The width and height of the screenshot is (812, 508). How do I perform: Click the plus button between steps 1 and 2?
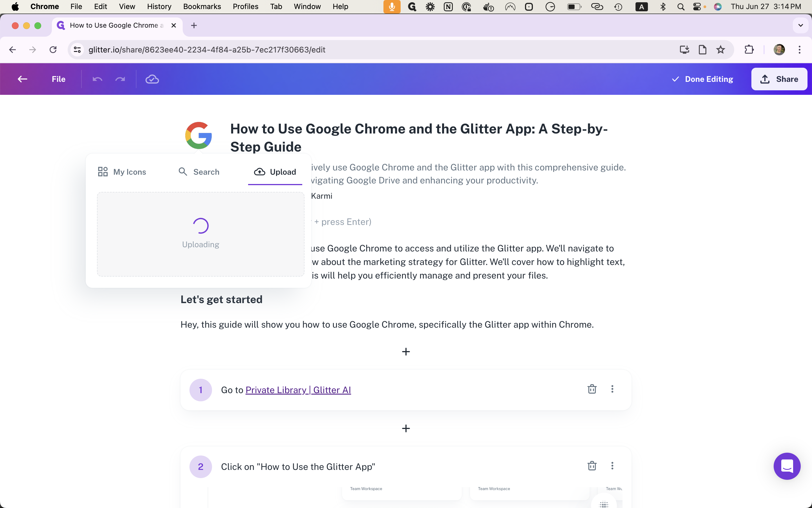406,428
